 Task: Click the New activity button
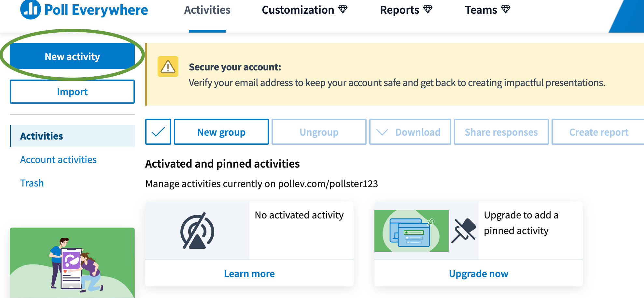coord(72,56)
